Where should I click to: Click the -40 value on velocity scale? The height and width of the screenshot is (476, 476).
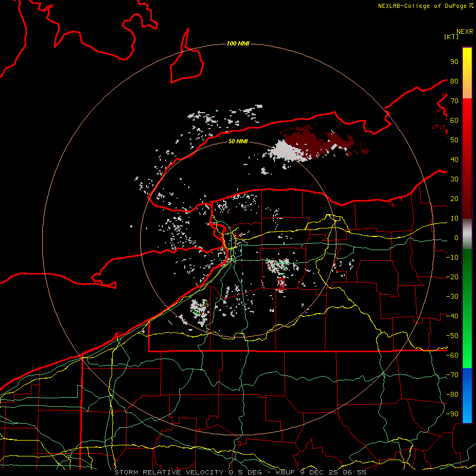point(452,316)
